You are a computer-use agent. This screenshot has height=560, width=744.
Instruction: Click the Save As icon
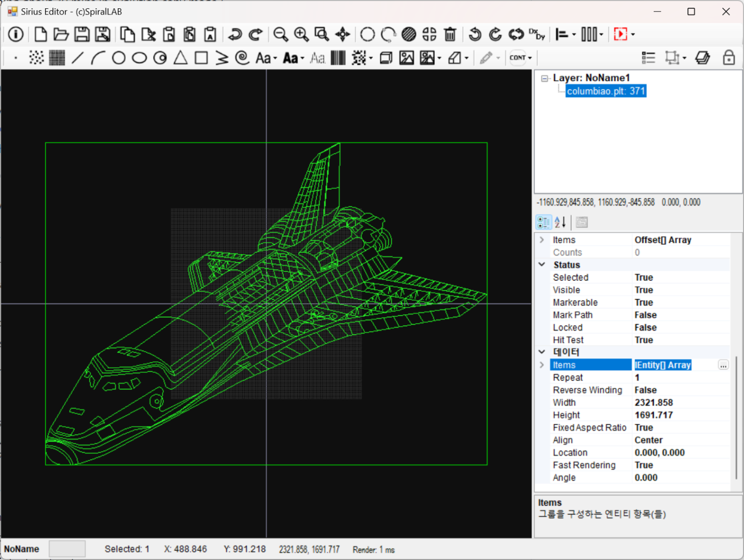pyautogui.click(x=103, y=34)
